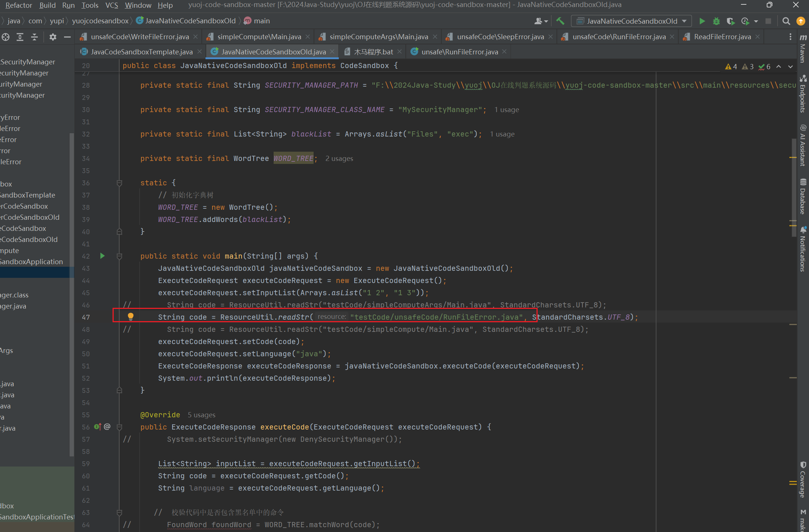Open the Help menu
The width and height of the screenshot is (809, 532).
click(165, 5)
